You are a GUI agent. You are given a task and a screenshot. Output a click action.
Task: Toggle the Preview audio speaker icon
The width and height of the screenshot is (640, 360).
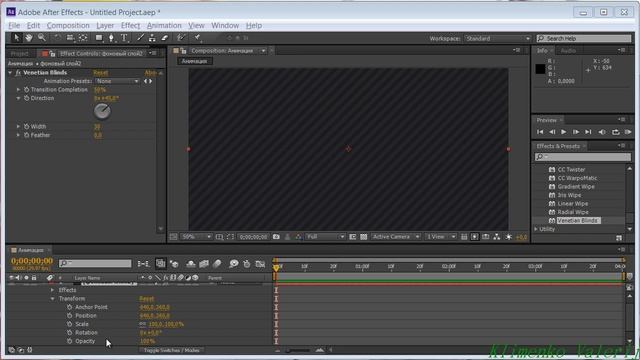point(602,132)
